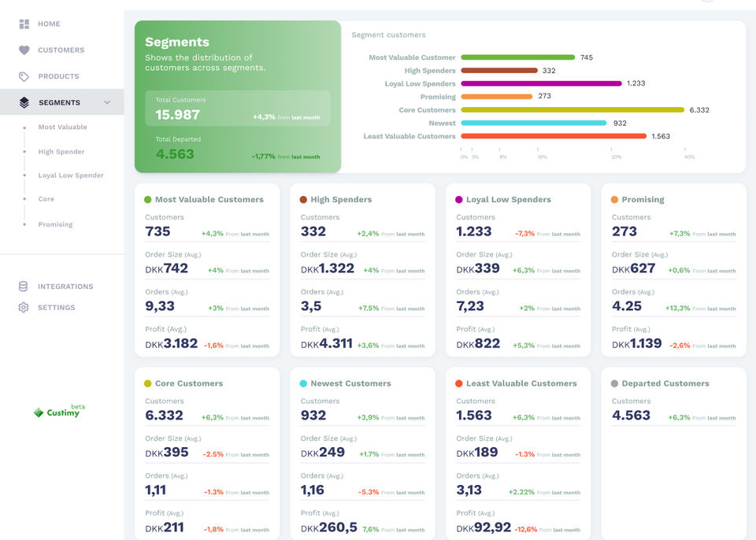Click orders value 1,16 in Newest Customers

coord(313,490)
